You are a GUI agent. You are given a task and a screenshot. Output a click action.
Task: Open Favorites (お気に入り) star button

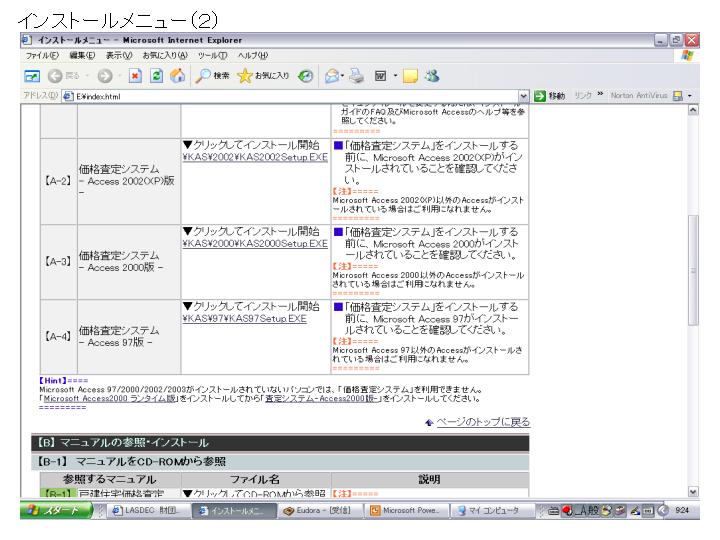263,76
